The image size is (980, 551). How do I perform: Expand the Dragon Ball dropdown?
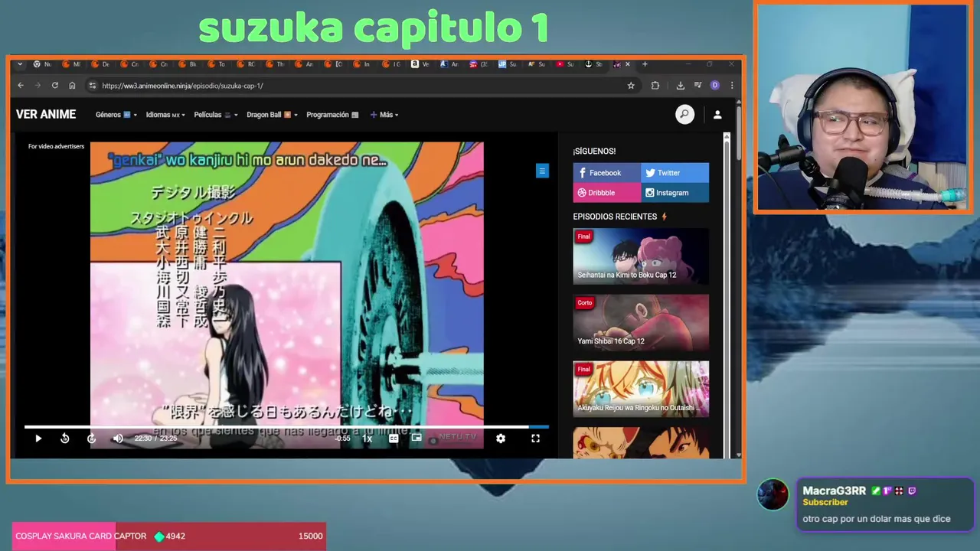point(272,115)
